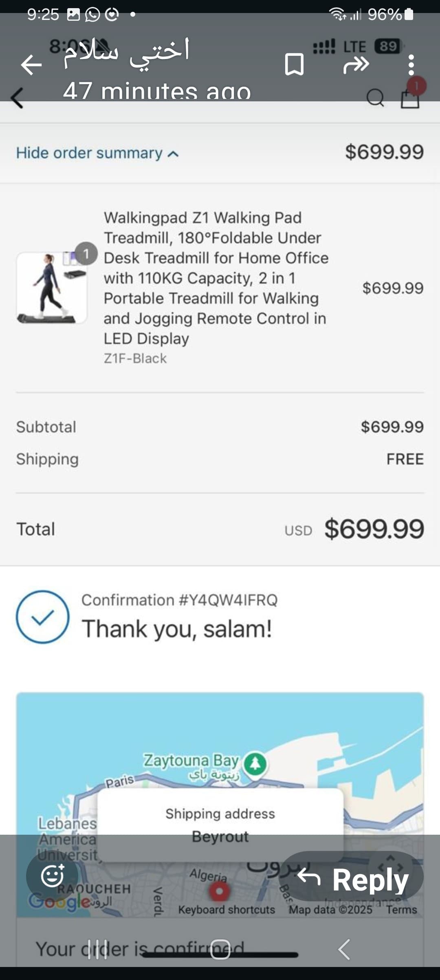440x980 pixels.
Task: Tap the search magnifier icon
Action: pos(375,98)
